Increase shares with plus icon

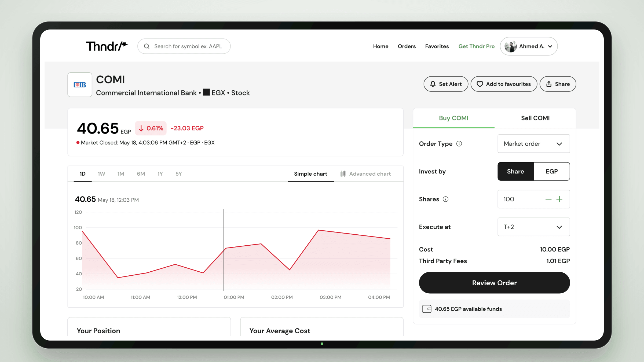tap(559, 199)
